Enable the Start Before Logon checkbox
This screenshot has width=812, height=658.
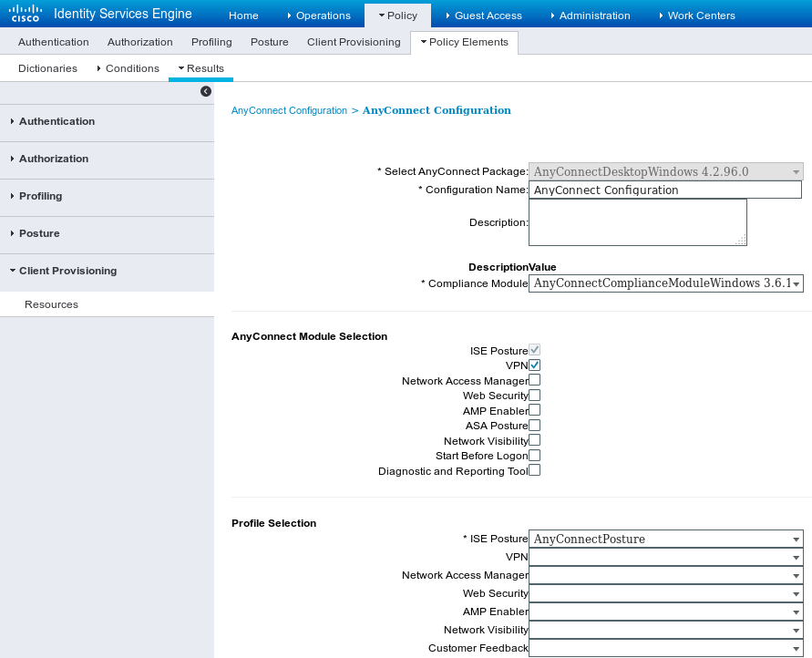click(x=534, y=455)
